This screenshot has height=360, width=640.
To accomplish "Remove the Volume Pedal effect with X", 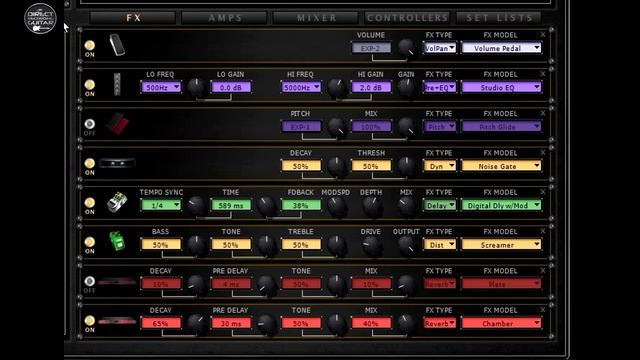I will coord(543,35).
